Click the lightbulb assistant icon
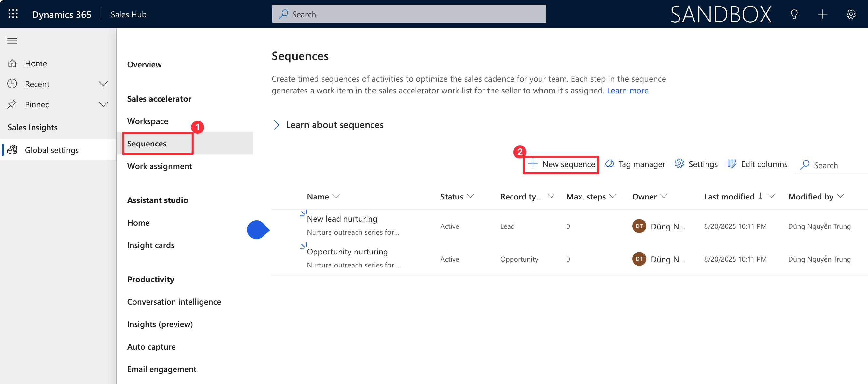 [794, 14]
